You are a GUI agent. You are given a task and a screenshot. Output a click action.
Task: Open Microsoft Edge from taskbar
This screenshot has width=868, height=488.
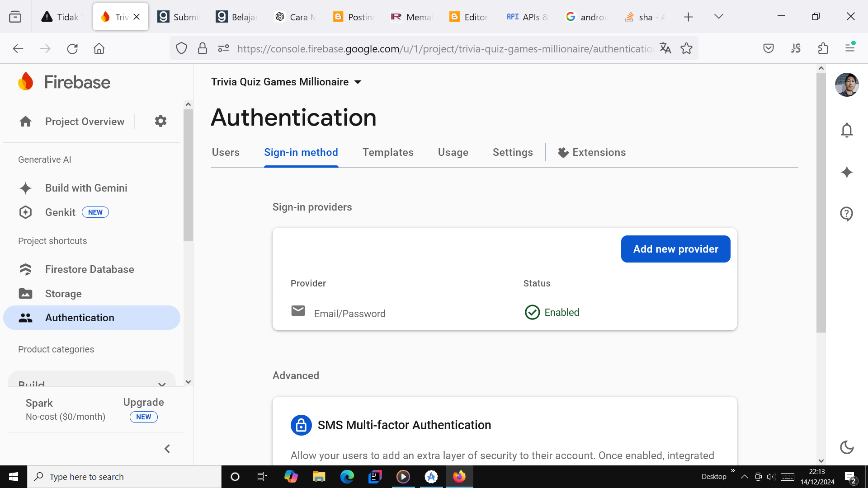point(347,477)
